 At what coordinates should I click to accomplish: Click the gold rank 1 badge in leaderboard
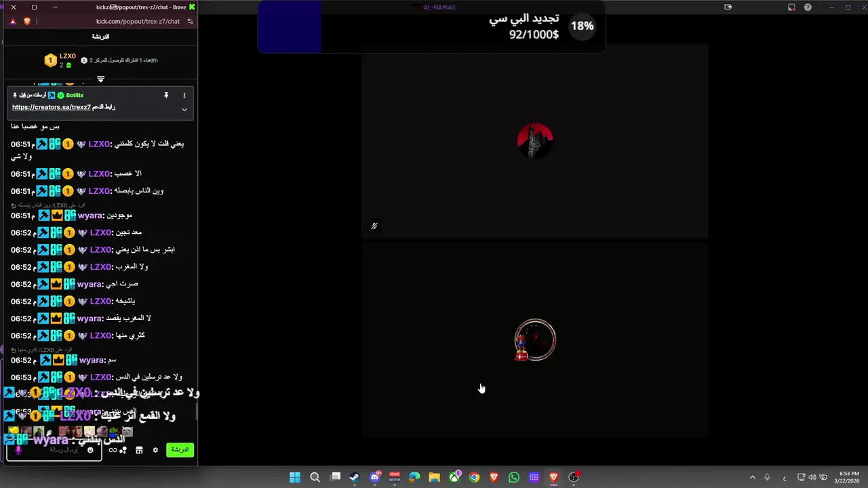50,61
